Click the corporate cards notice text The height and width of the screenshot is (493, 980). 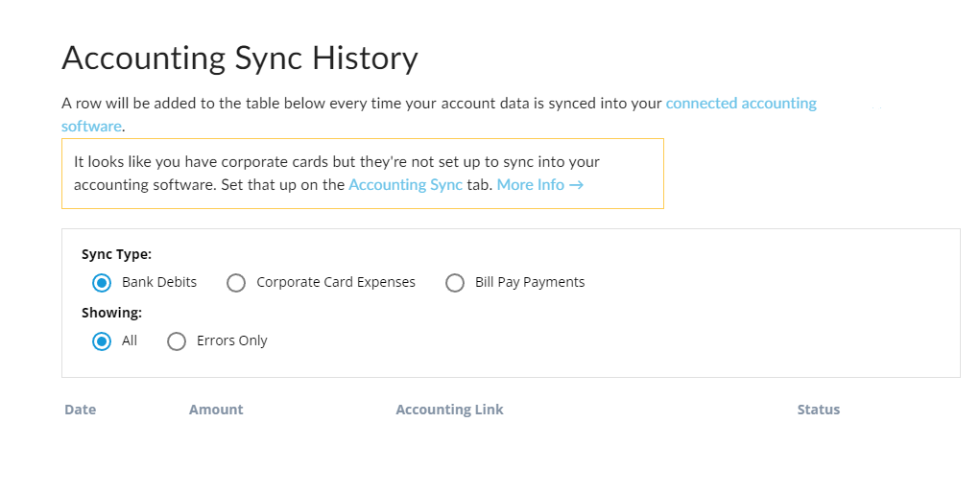click(x=337, y=173)
